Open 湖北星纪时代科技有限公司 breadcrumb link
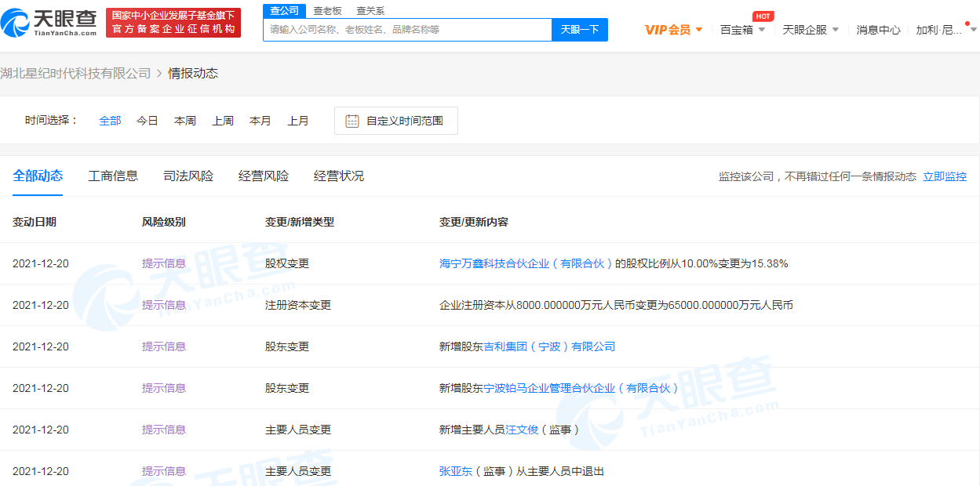This screenshot has height=486, width=980. point(75,74)
